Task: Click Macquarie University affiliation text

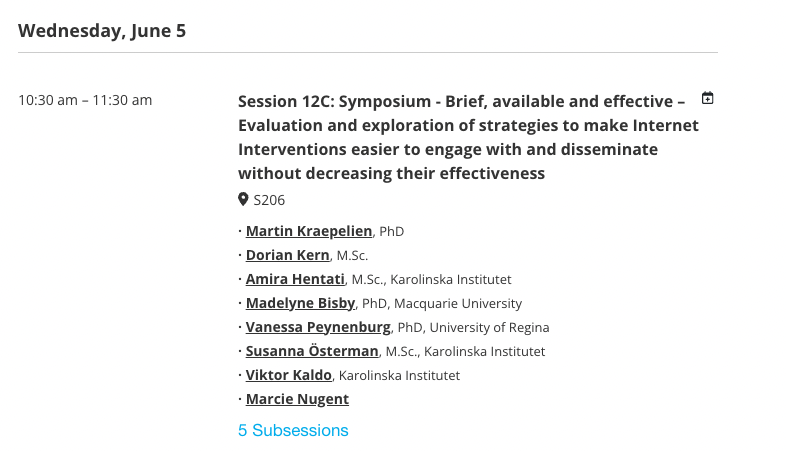Action: point(458,304)
